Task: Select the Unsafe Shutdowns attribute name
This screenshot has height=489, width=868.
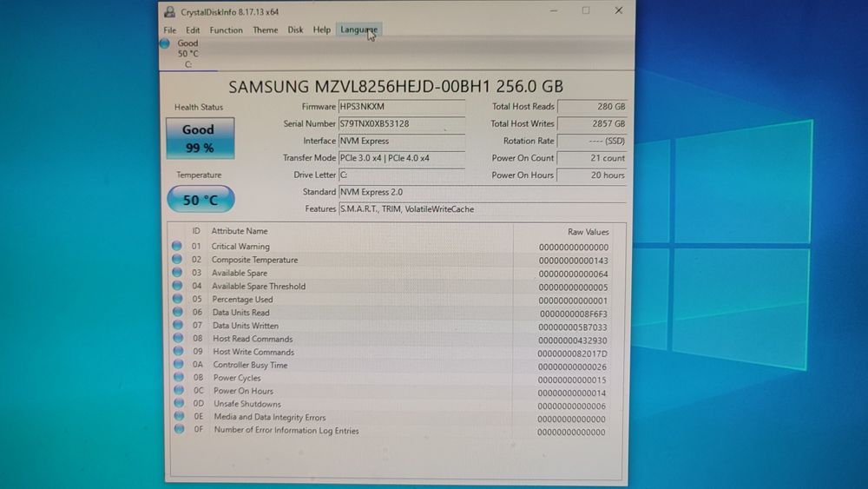Action: click(247, 404)
